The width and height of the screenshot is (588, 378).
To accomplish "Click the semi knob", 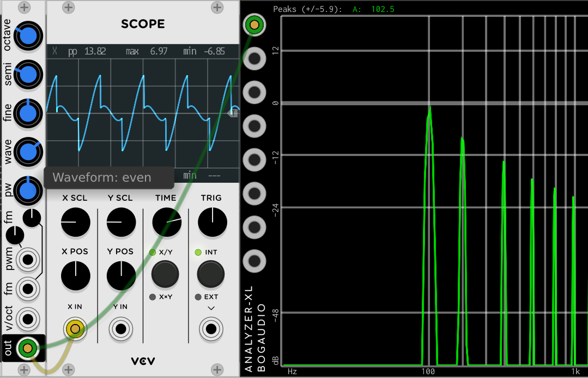I will tap(28, 75).
